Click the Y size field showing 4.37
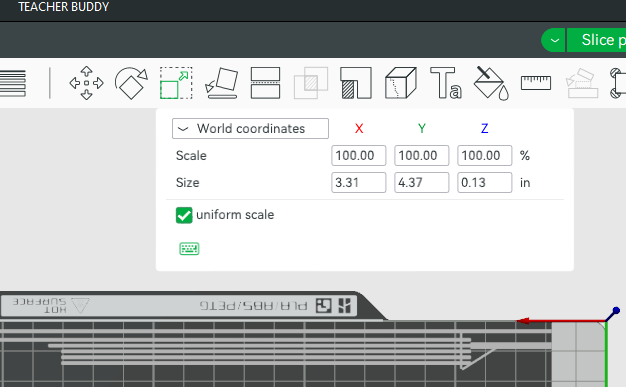Screen dimensions: 626x387 422,183
